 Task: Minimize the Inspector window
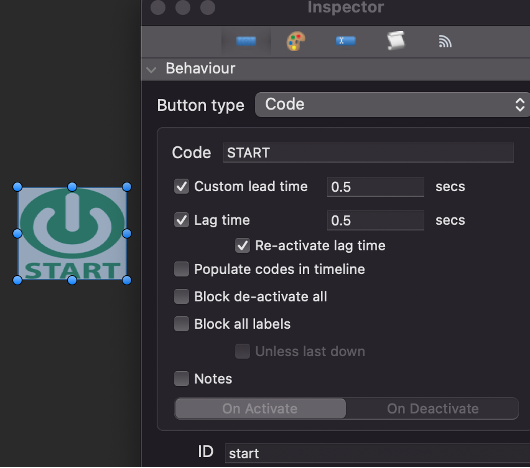click(183, 7)
